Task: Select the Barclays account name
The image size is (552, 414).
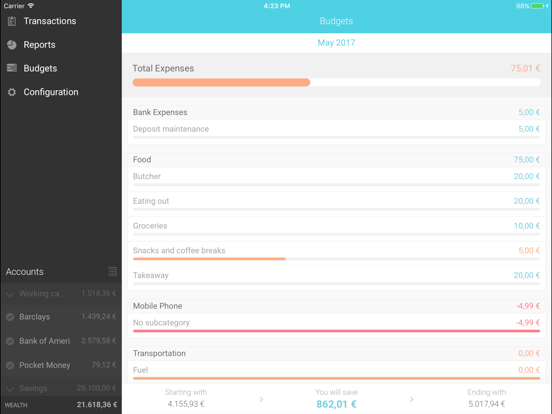Action: pos(34,317)
